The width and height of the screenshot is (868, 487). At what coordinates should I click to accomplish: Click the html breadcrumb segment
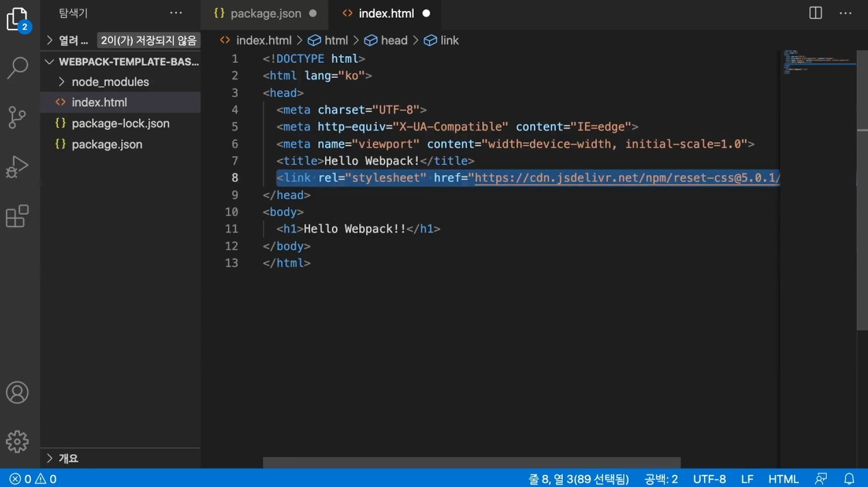328,40
